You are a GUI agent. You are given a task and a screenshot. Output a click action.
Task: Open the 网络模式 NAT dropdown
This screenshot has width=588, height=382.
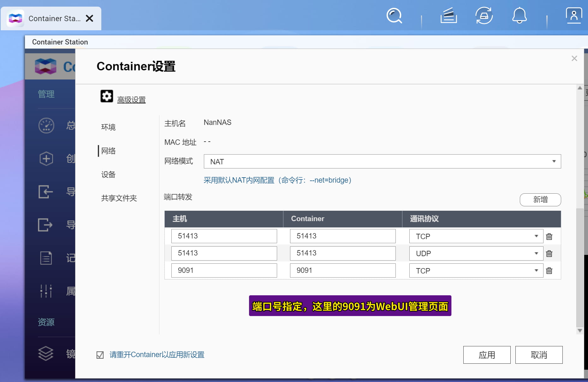pyautogui.click(x=555, y=161)
